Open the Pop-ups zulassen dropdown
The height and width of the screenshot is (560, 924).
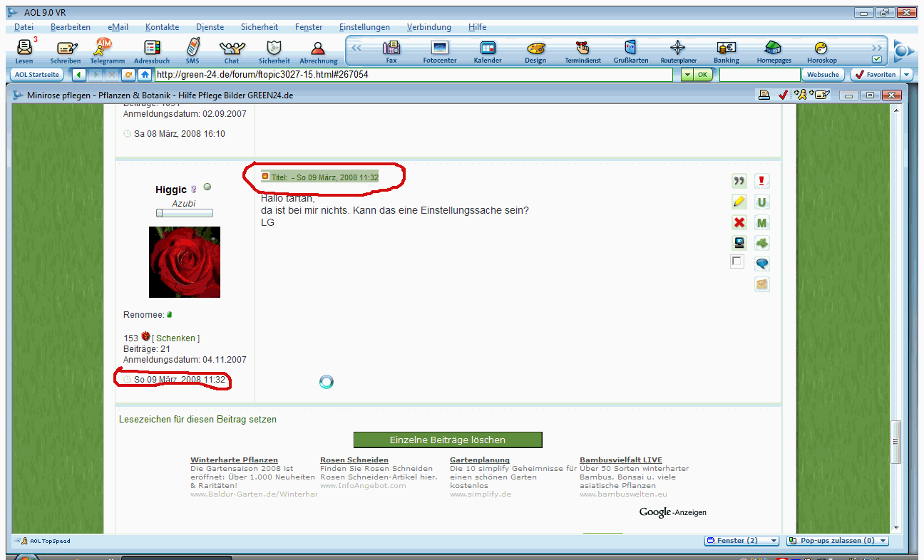[883, 541]
